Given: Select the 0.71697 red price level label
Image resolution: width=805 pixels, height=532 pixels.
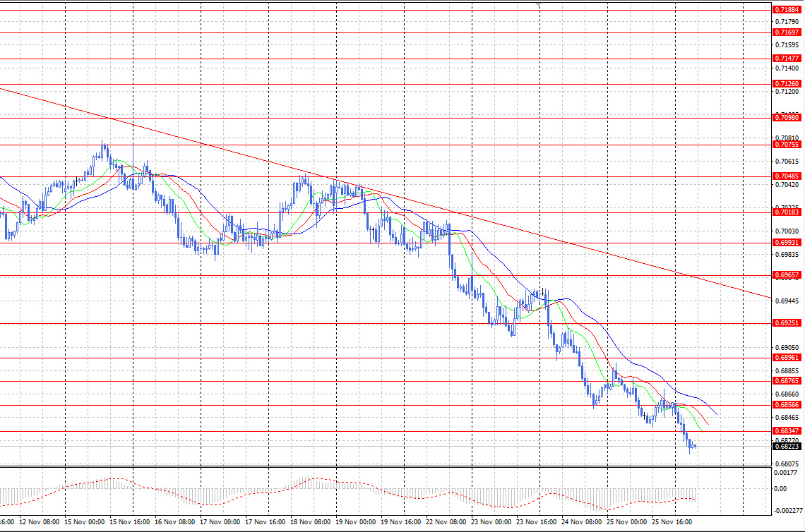Looking at the screenshot, I should click(787, 32).
